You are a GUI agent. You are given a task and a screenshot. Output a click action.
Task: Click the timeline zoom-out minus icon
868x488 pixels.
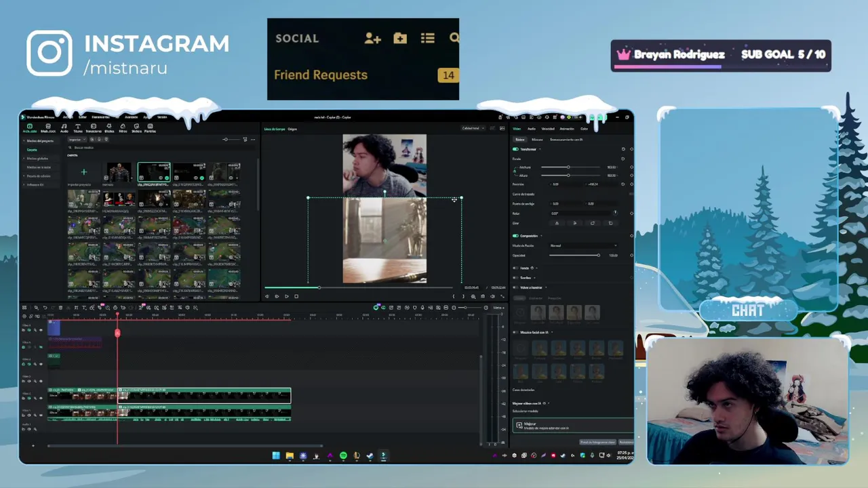[x=454, y=308]
